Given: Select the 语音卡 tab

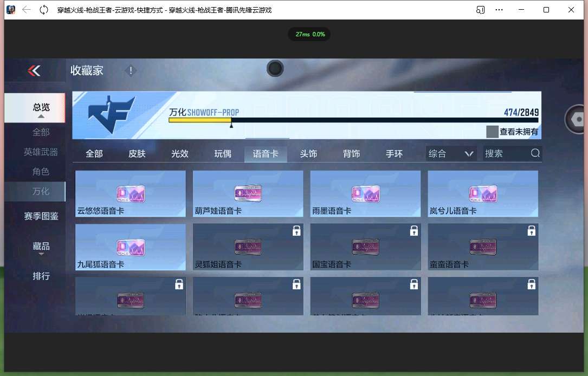Looking at the screenshot, I should pyautogui.click(x=266, y=154).
